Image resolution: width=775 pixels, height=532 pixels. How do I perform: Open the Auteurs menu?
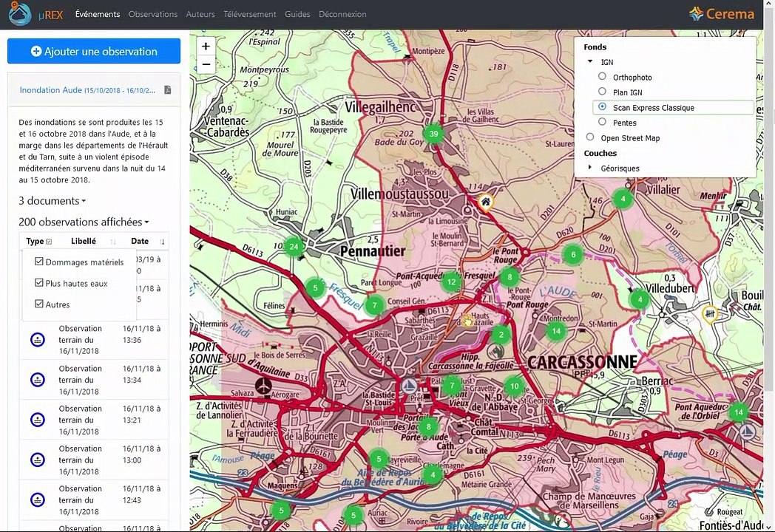coord(200,14)
